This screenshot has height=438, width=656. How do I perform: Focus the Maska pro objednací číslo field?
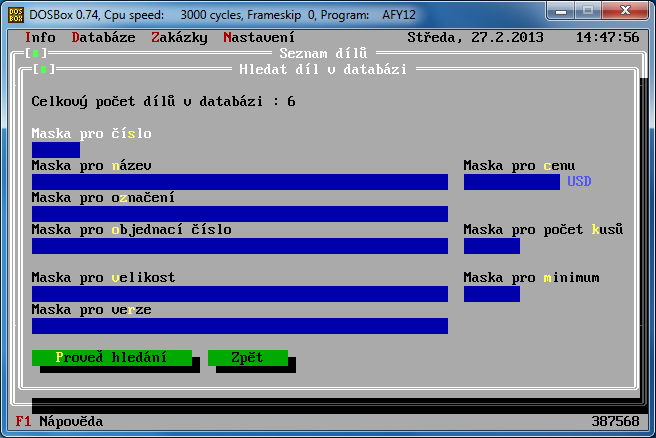(x=239, y=246)
